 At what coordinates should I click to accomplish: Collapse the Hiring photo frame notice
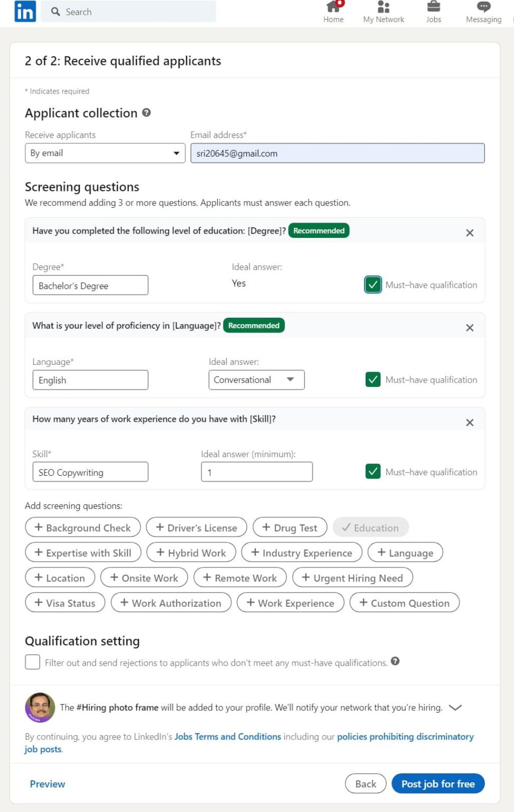pos(455,707)
